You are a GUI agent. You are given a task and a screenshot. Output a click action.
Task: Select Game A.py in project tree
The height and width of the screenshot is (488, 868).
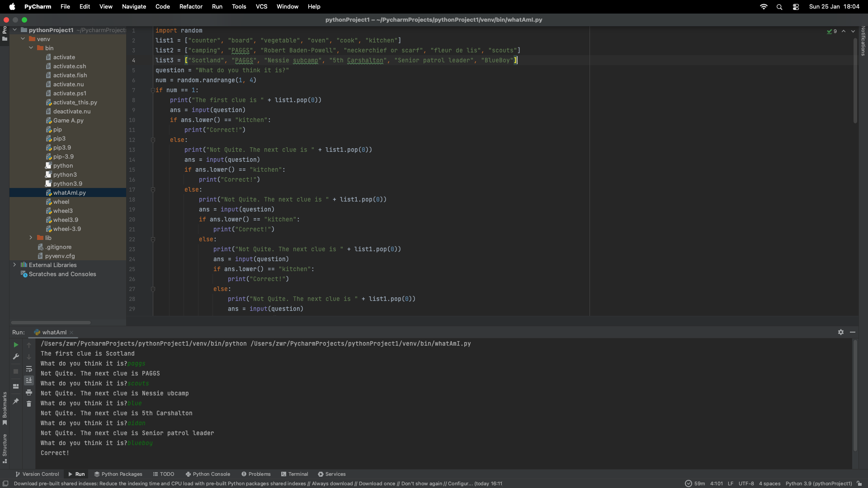point(68,120)
